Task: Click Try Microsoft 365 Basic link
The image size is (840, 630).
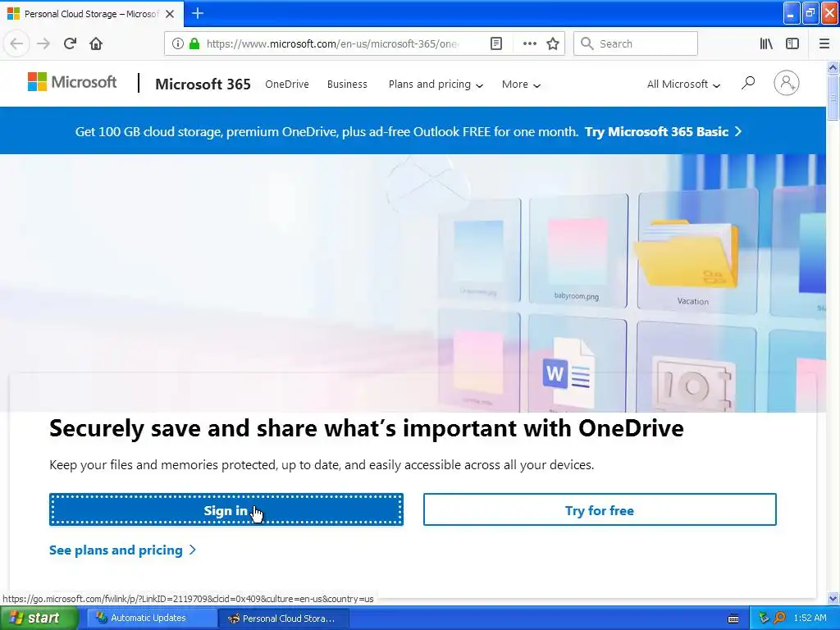Action: pos(663,132)
